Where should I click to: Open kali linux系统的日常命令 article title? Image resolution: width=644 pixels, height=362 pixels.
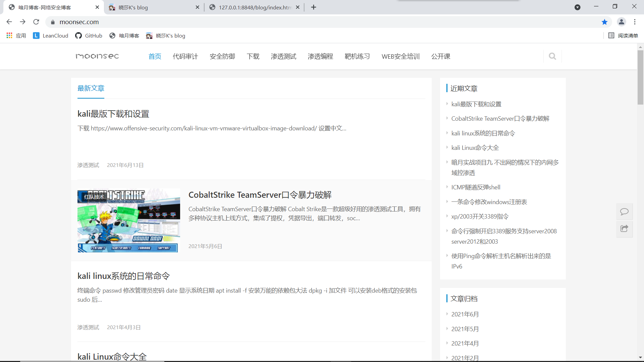(x=124, y=276)
